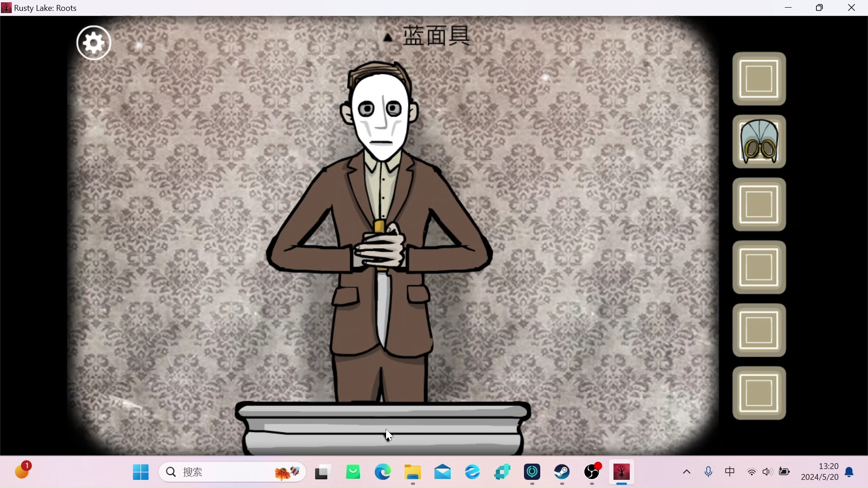Open the Mail app on the taskbar
Screen dimensions: 868x488
point(443,472)
